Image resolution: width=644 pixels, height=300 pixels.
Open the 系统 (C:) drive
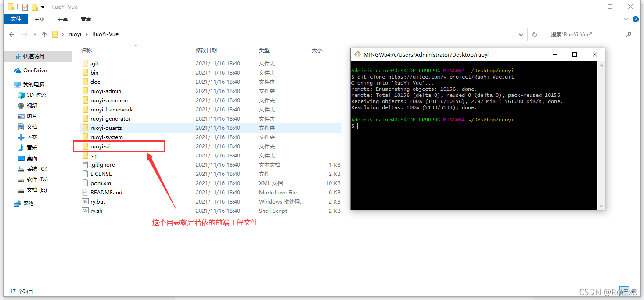pos(37,169)
